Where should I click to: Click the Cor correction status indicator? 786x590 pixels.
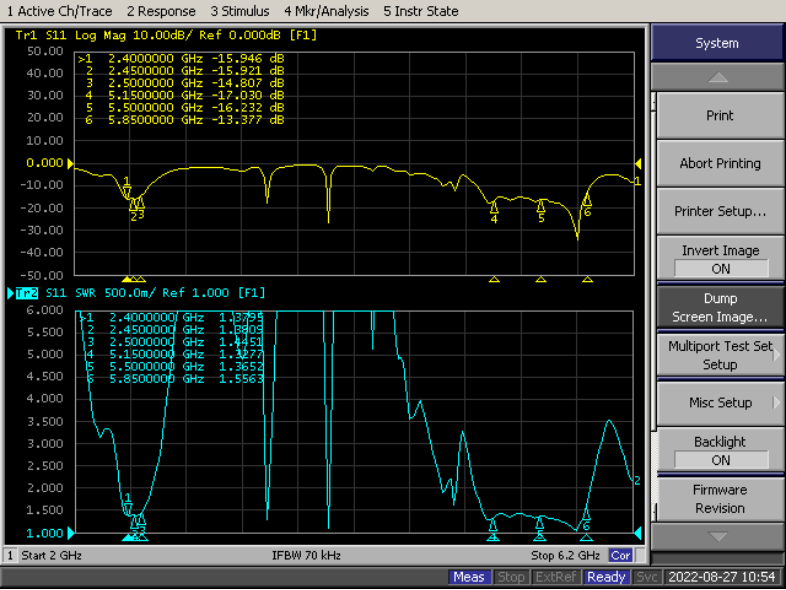coord(620,555)
